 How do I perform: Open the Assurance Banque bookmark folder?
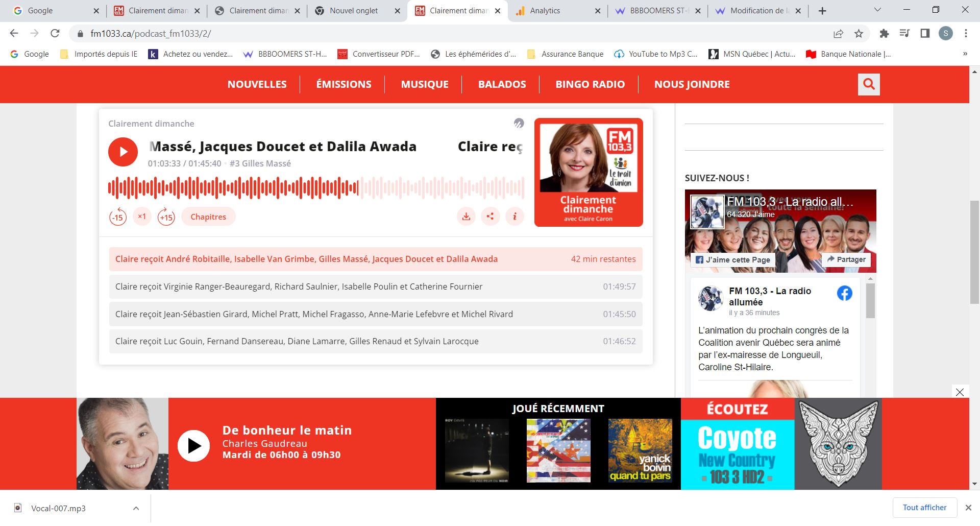(565, 54)
